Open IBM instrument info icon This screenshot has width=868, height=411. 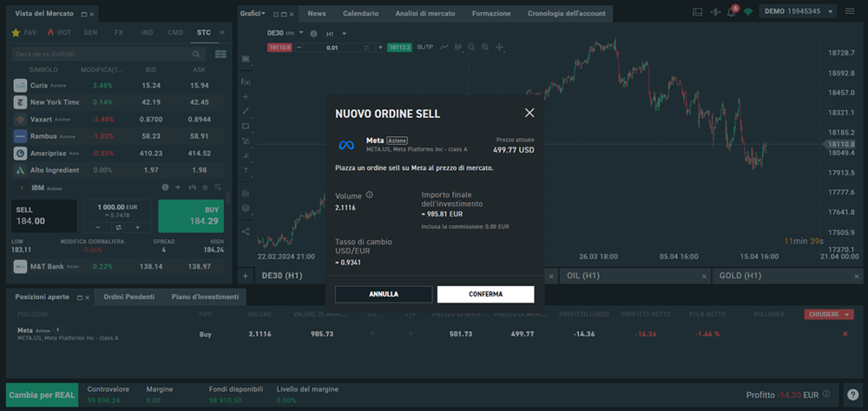point(165,187)
